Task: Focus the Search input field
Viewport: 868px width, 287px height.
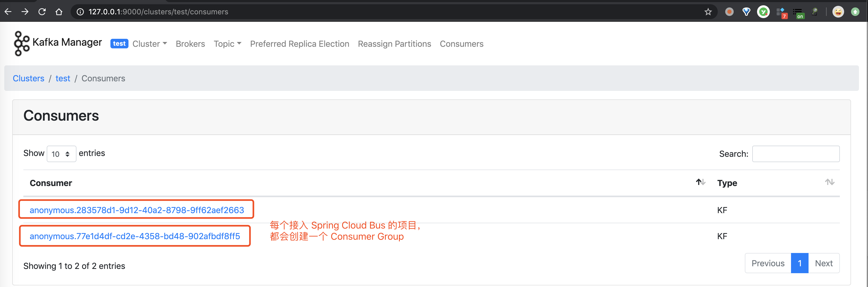Action: coord(796,154)
